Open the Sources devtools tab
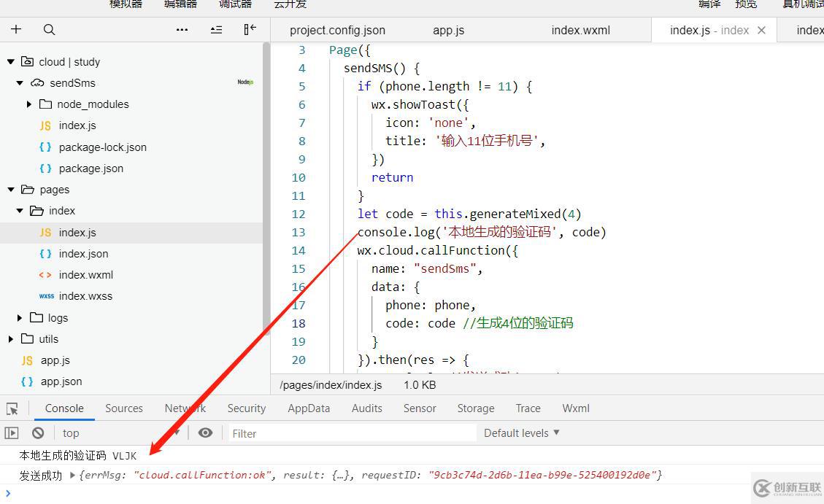The width and height of the screenshot is (824, 504). 124,408
